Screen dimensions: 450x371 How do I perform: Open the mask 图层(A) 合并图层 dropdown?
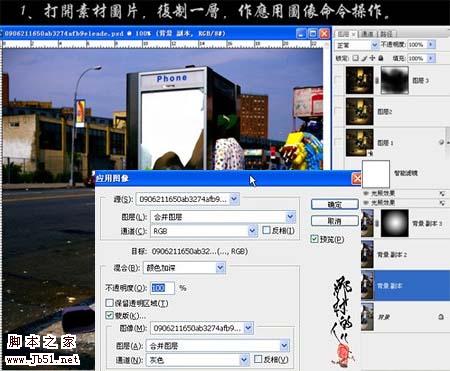[x=284, y=346]
